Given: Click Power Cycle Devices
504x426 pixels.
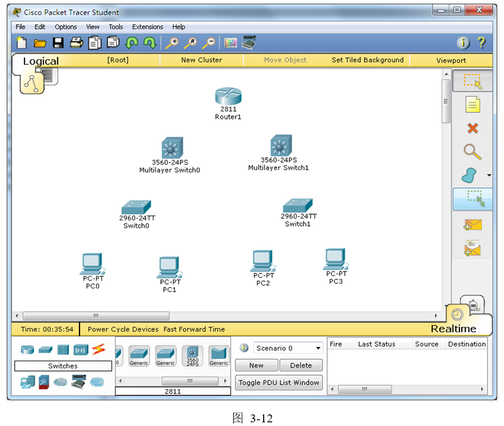Looking at the screenshot, I should point(123,329).
